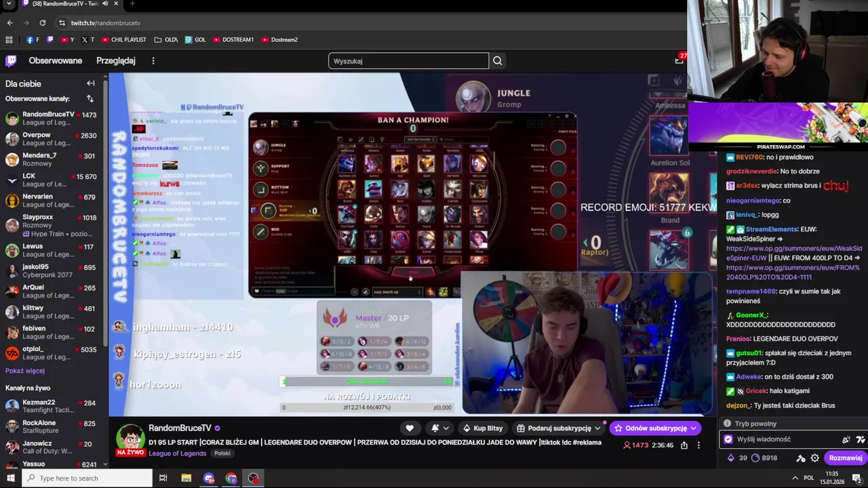This screenshot has width=868, height=488.
Task: Open Podaruj subskrypcję gift options
Action: click(559, 428)
